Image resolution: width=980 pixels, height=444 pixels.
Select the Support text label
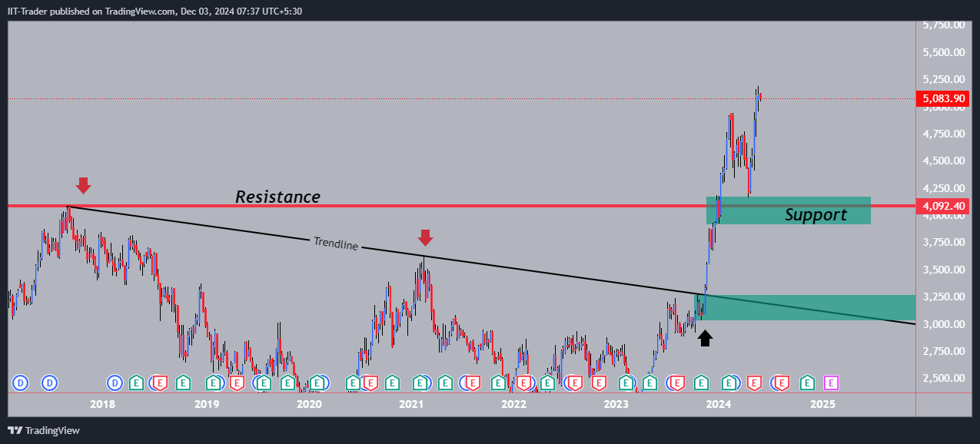(x=816, y=215)
